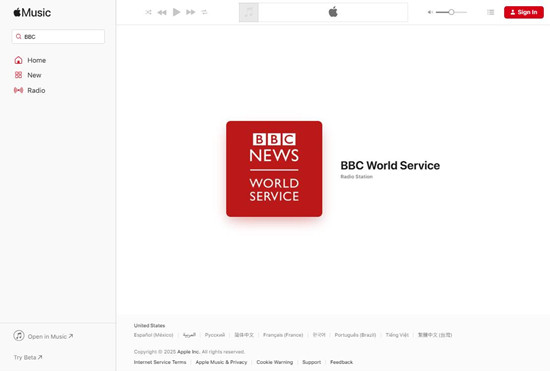Screen dimensions: 550x371
Task: Switch language to Arabic
Action: [189, 335]
